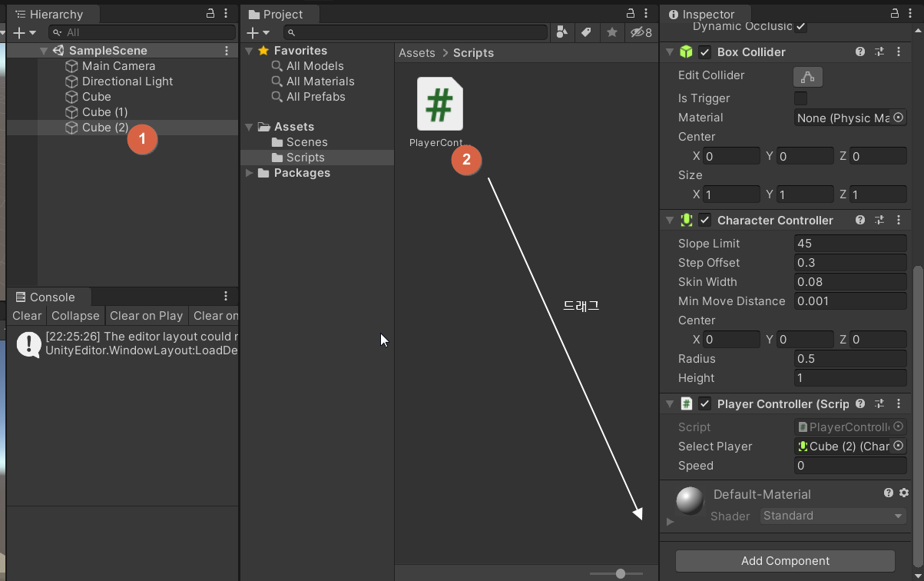Click the Add Component button
This screenshot has height=581, width=924.
tap(785, 561)
